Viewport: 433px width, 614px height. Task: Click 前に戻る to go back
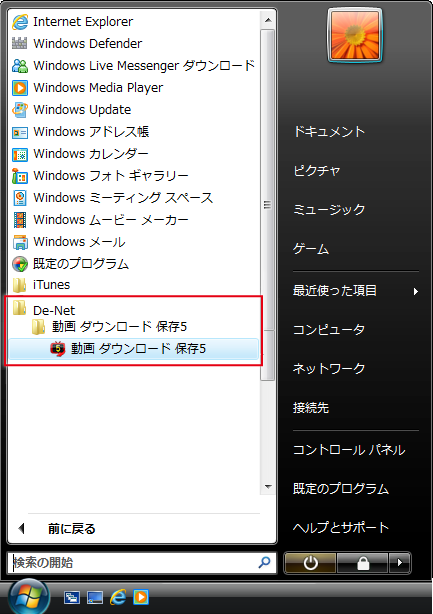click(71, 529)
